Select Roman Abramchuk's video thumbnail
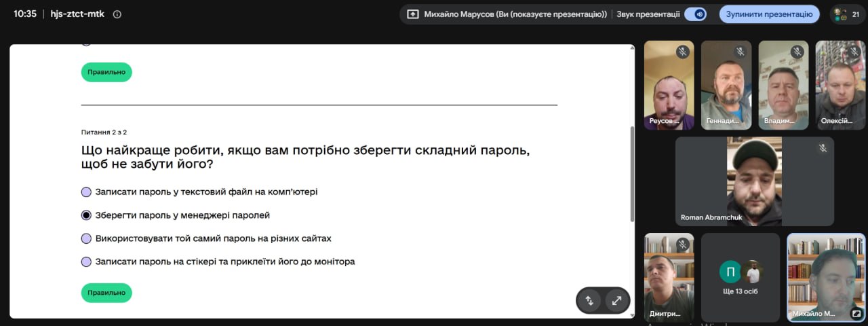The image size is (868, 326). click(755, 181)
